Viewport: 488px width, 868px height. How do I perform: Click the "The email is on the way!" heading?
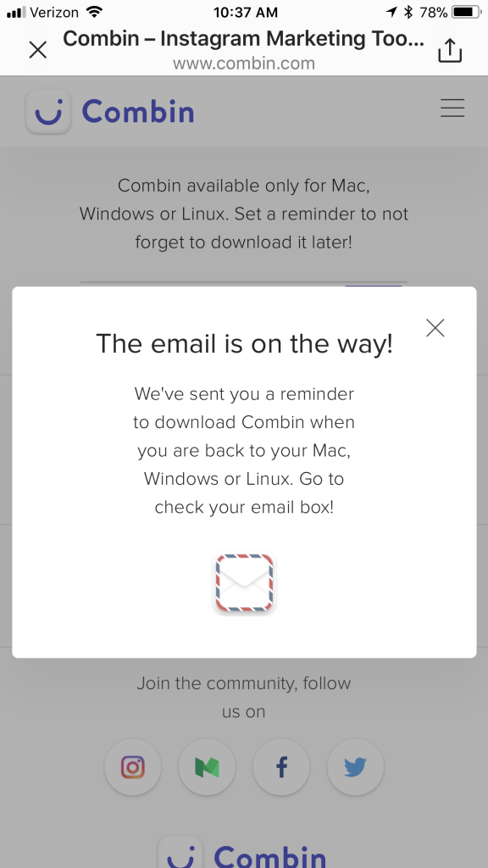tap(245, 344)
